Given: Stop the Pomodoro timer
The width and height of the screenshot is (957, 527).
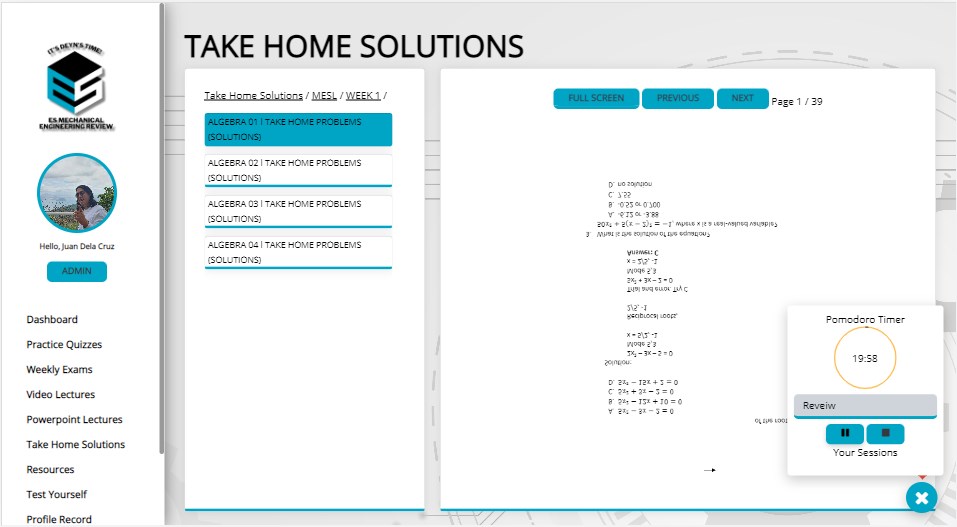Looking at the screenshot, I should [885, 433].
